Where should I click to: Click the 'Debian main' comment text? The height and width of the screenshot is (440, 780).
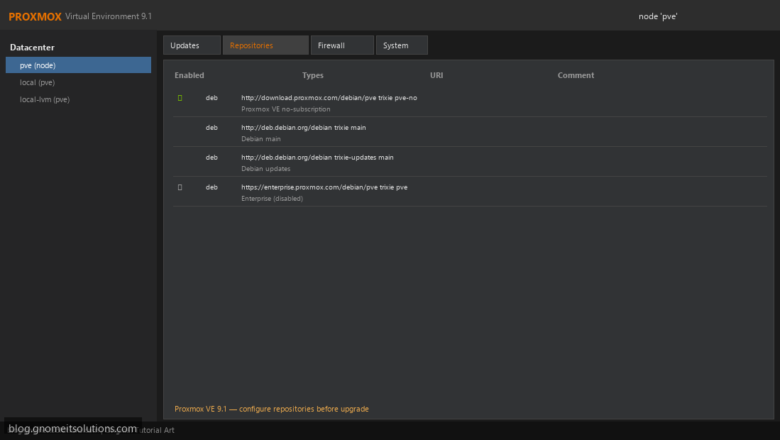(x=261, y=139)
